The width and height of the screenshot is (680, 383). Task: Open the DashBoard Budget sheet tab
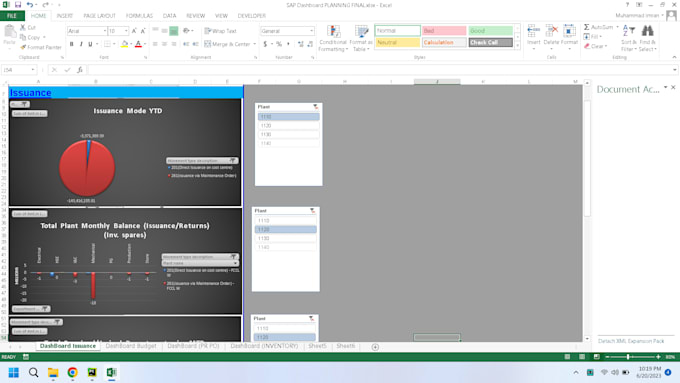tap(131, 346)
